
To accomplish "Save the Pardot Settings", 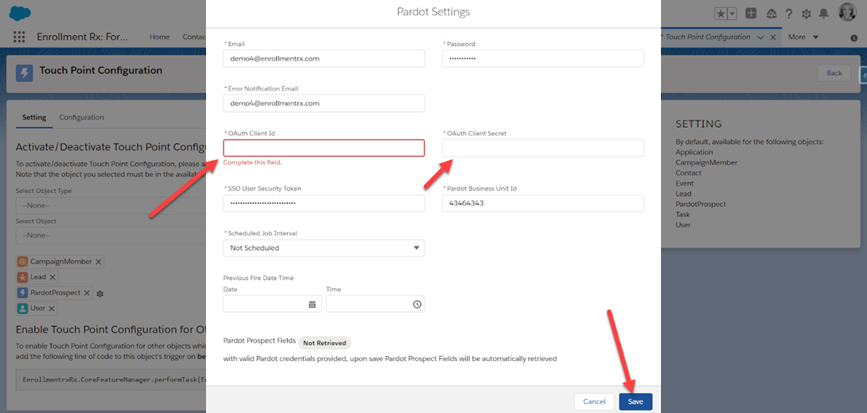I will point(635,401).
